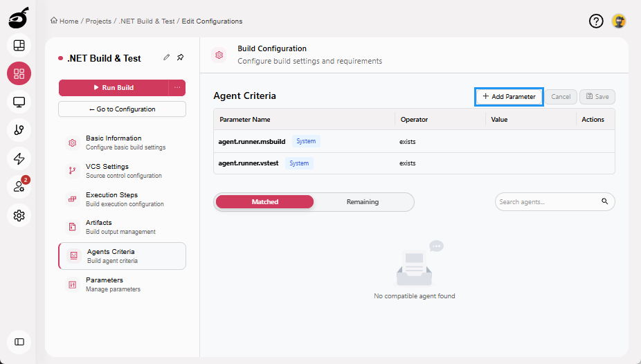Click the Cancel button

click(x=561, y=97)
